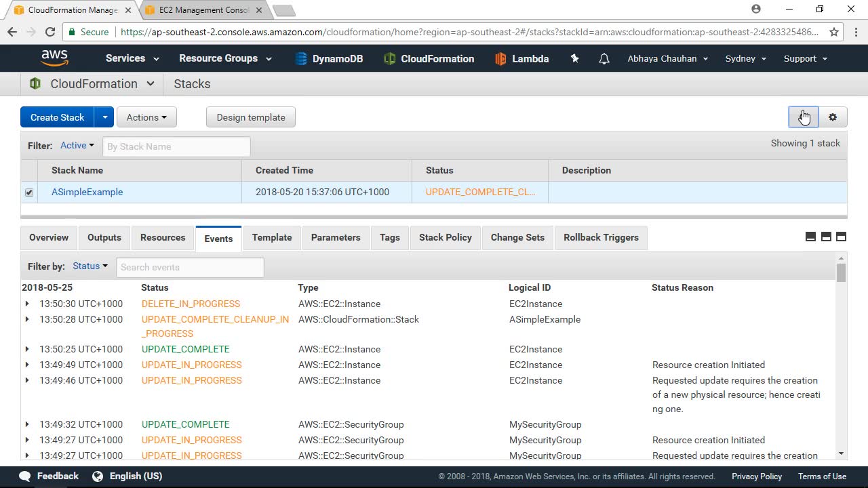Viewport: 868px width, 488px height.
Task: Open the ASimpleExample stack link
Action: click(x=87, y=192)
